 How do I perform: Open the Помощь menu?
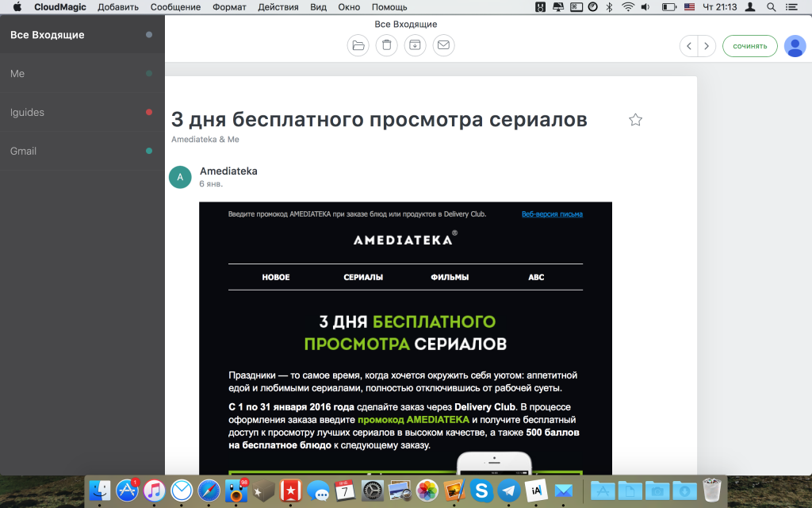click(389, 7)
